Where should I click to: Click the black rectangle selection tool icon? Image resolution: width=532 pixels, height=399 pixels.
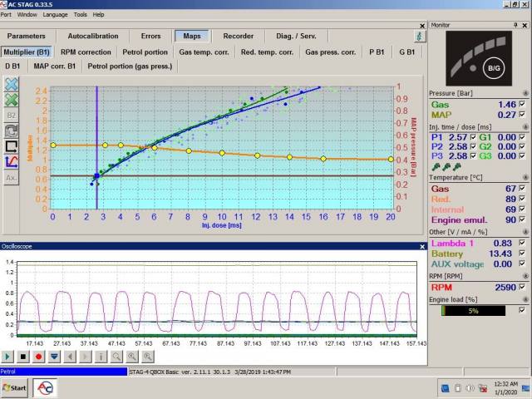(x=12, y=146)
